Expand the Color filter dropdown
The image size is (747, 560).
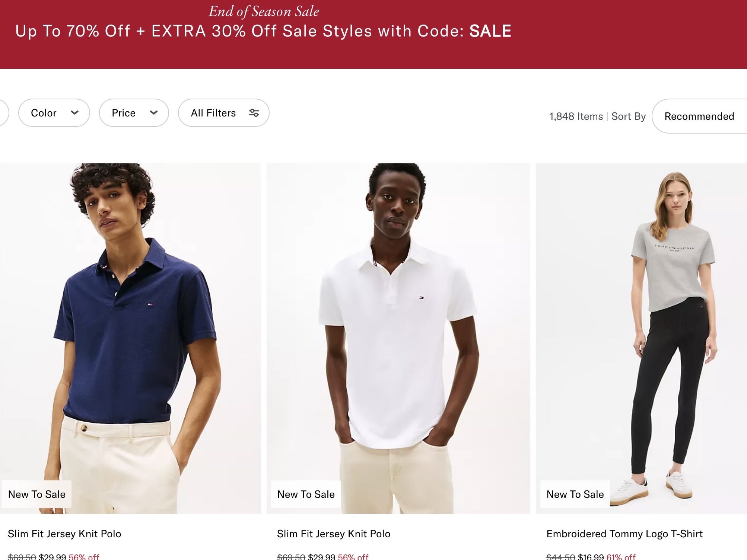point(54,113)
